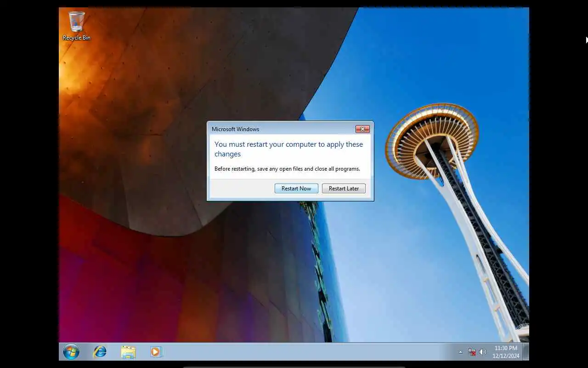Screen dimensions: 588x368
Task: Click the Show desktop strip
Action: point(526,352)
